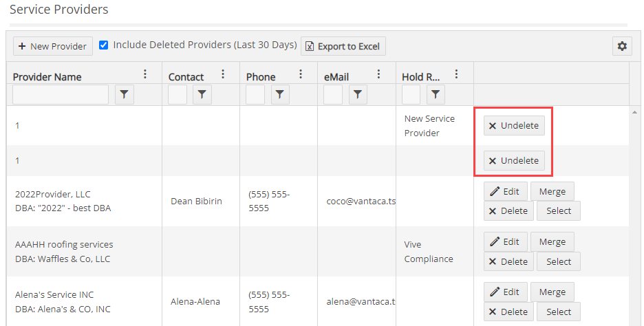Open the Hold Reason filter funnel

click(x=436, y=94)
